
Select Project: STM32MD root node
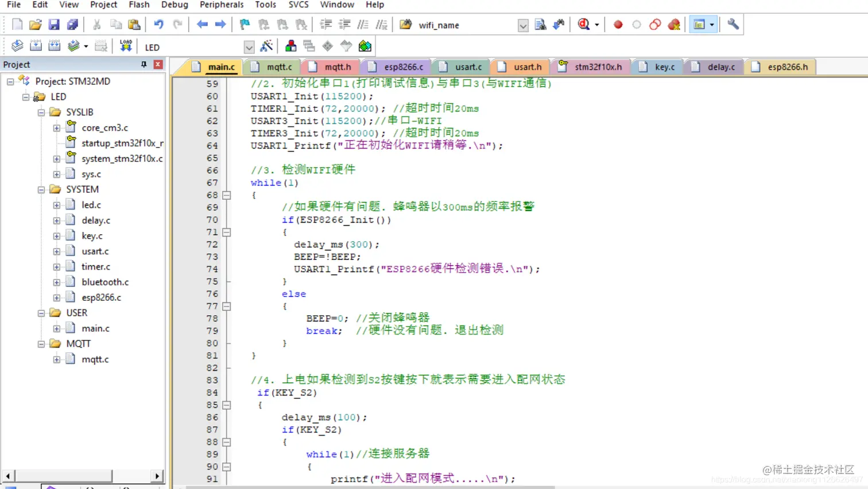click(x=72, y=81)
